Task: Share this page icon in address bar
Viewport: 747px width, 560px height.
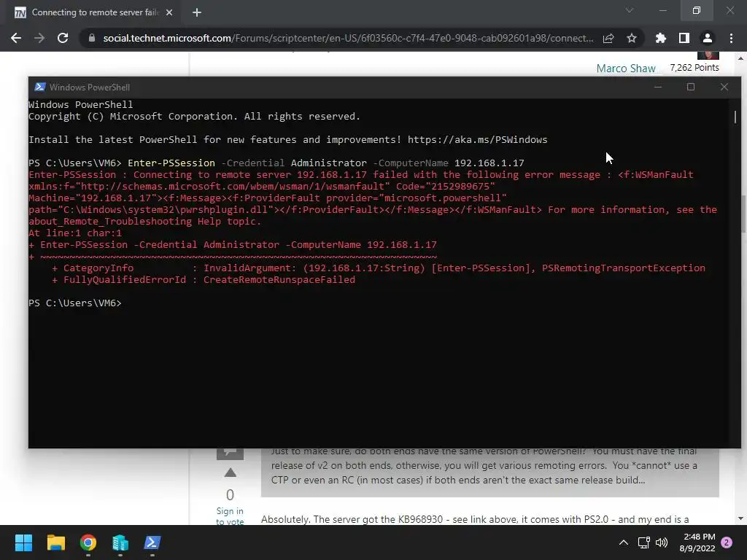Action: [x=608, y=38]
